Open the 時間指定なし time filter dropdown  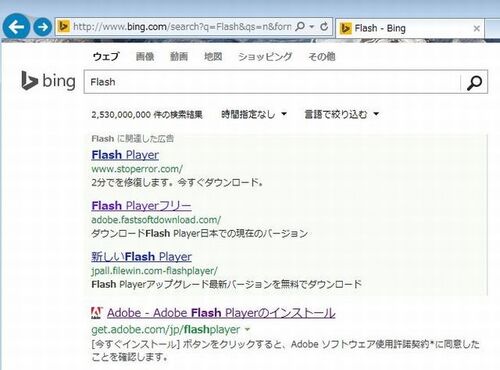(x=254, y=114)
